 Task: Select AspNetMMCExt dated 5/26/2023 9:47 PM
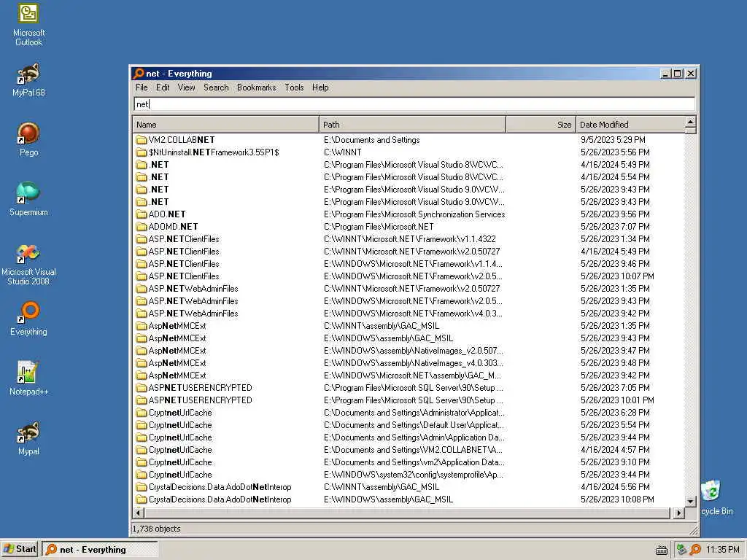(177, 350)
